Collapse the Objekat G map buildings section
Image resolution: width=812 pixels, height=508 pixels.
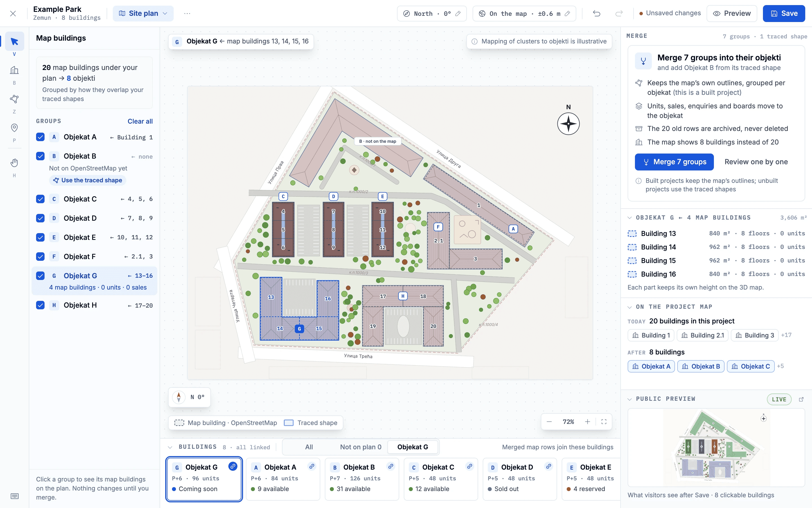pos(630,218)
